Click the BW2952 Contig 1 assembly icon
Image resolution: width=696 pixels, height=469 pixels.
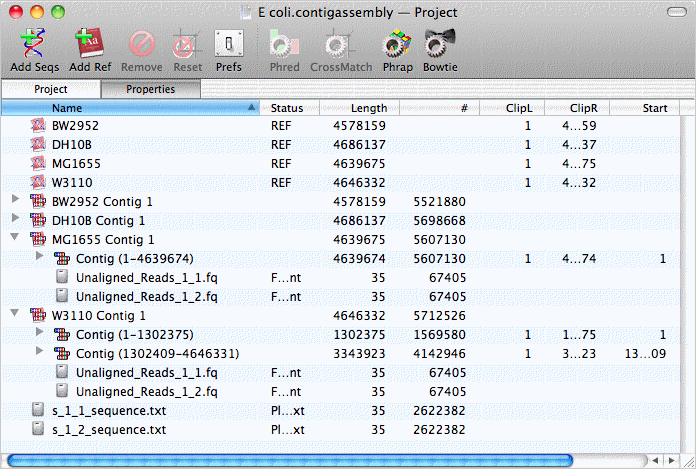pyautogui.click(x=38, y=201)
